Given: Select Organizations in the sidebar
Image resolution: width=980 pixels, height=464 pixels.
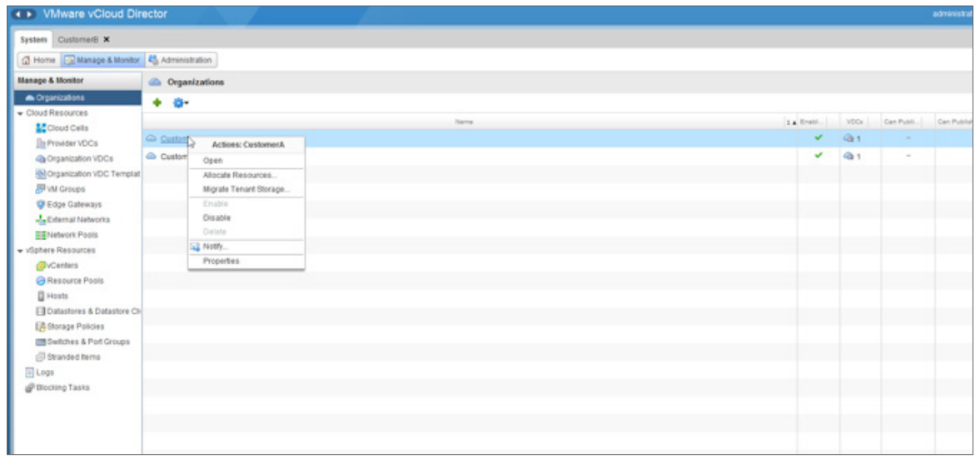Looking at the screenshot, I should pyautogui.click(x=78, y=97).
